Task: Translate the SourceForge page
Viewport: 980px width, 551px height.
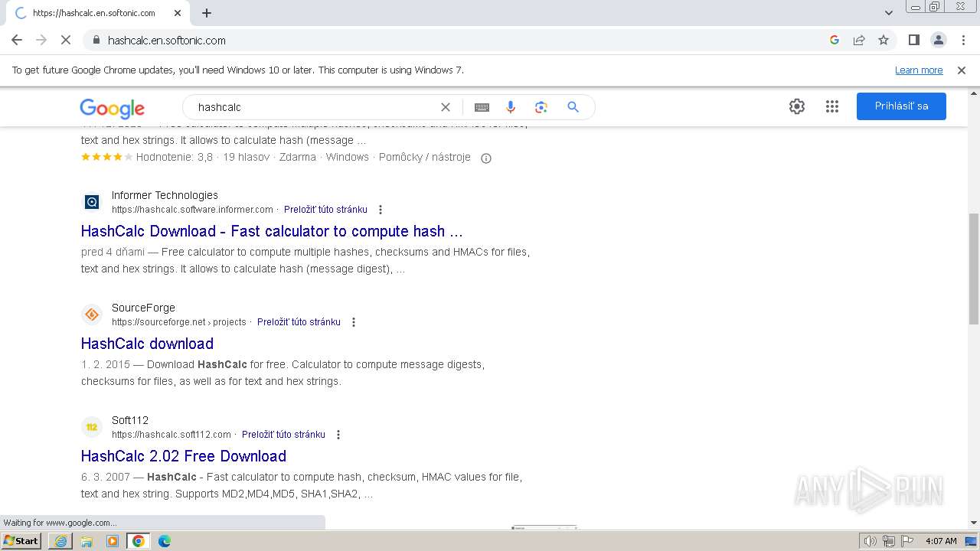Action: click(x=299, y=322)
